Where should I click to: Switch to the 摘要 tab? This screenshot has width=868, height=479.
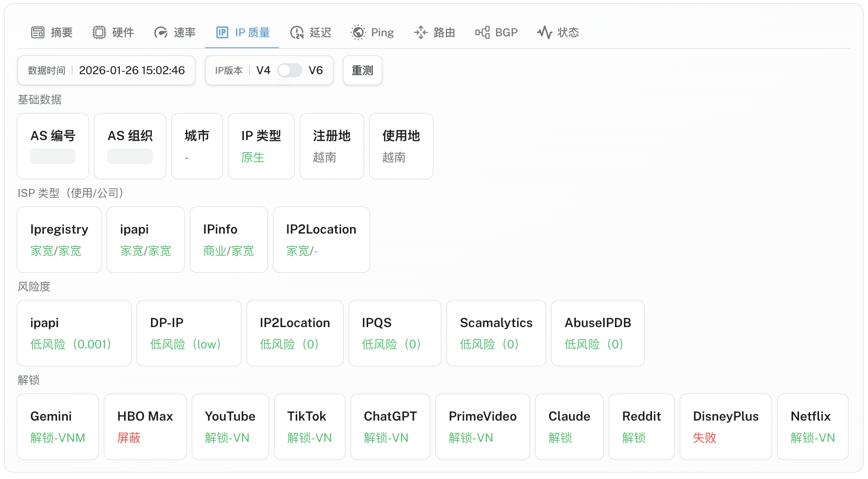pos(51,32)
